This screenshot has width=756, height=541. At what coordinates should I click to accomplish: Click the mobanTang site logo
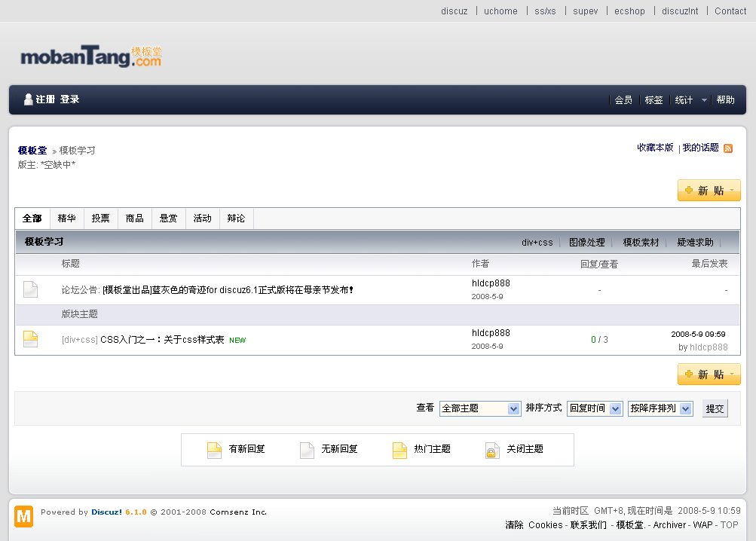tap(90, 57)
